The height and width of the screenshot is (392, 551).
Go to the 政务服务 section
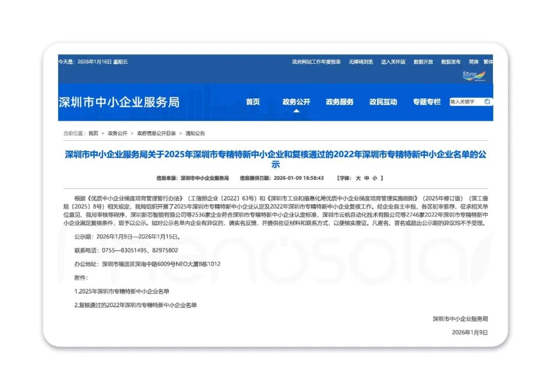coord(339,102)
